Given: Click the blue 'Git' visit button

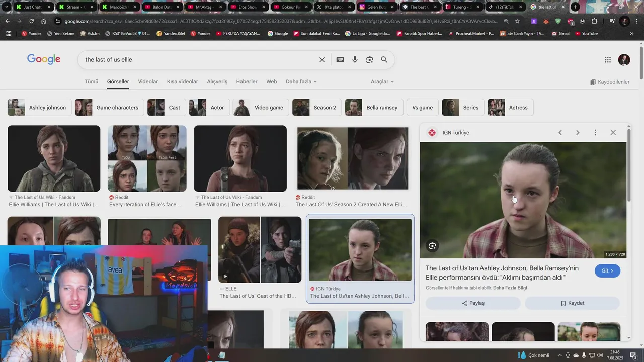Looking at the screenshot, I should point(607,271).
